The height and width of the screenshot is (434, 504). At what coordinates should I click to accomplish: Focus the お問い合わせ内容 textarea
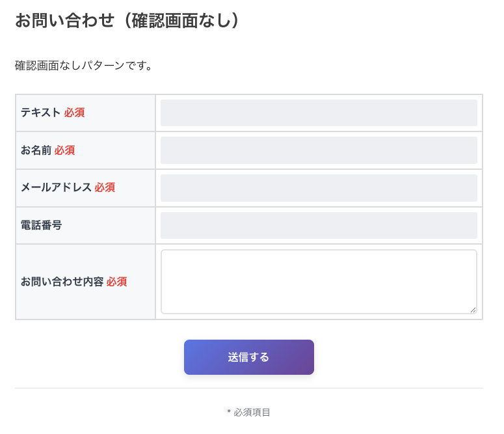click(319, 281)
